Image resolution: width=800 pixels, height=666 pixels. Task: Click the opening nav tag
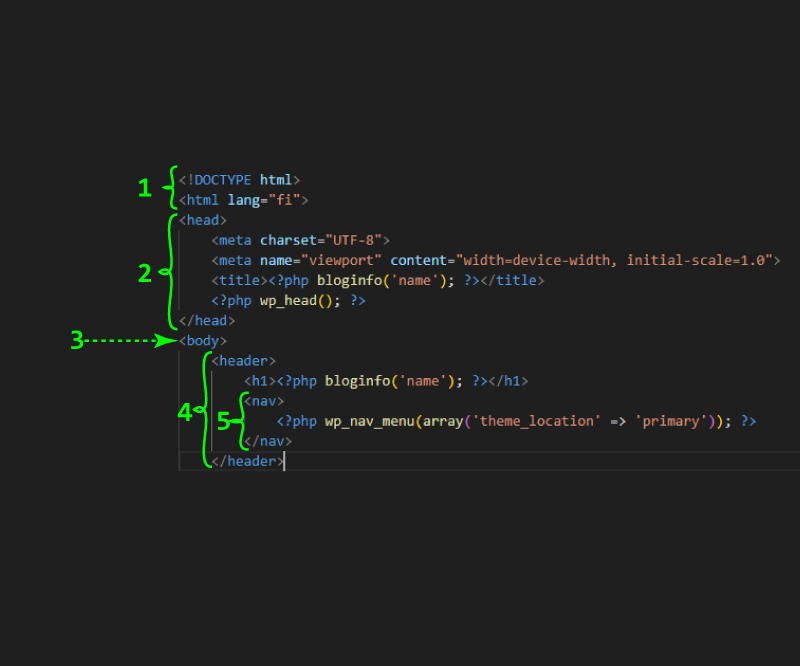click(x=264, y=401)
